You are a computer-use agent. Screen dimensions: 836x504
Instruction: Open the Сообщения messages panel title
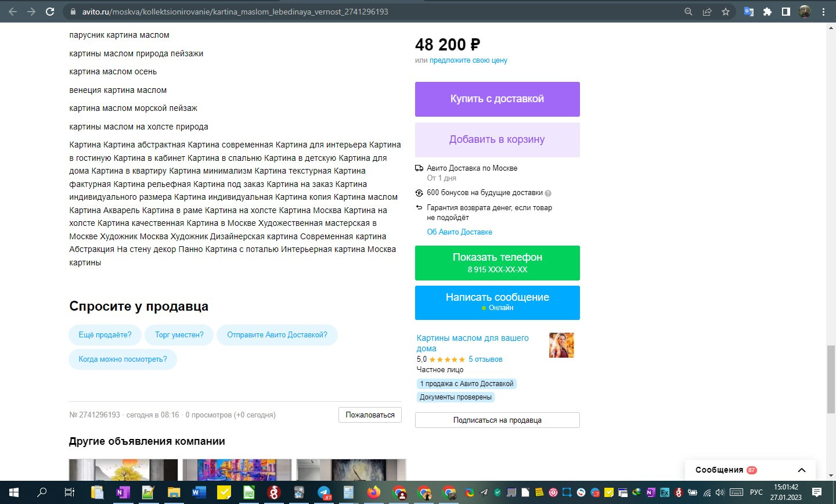(x=719, y=470)
